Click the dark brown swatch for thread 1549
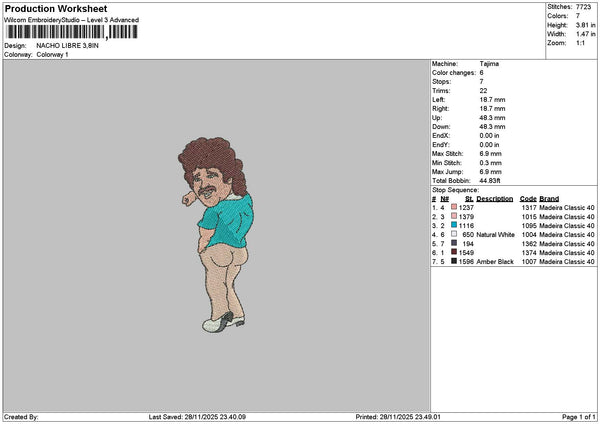 [x=454, y=252]
